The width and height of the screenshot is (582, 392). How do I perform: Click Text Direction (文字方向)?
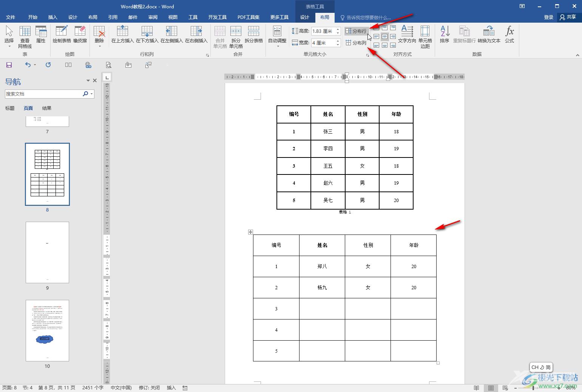(x=407, y=34)
